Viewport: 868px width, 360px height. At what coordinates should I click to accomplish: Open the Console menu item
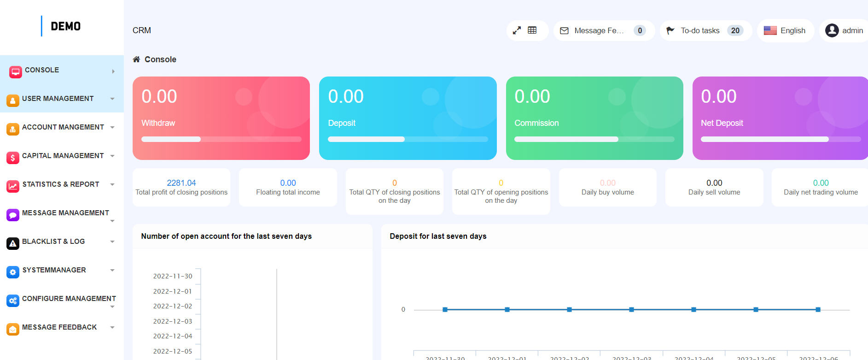[42, 70]
